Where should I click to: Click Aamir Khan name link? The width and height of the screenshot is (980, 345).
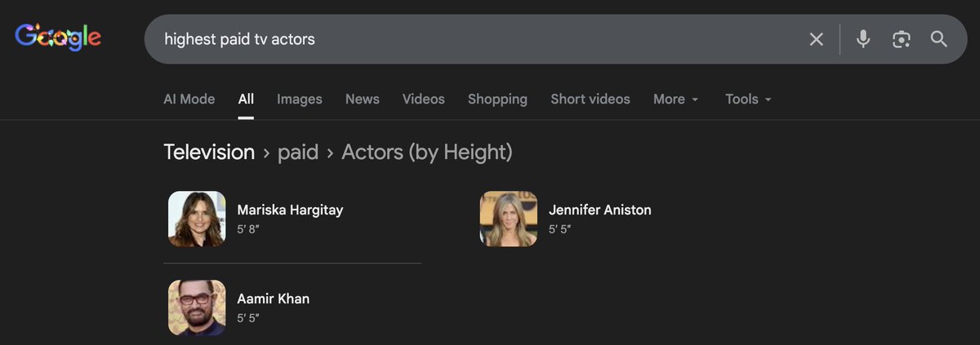(x=274, y=299)
